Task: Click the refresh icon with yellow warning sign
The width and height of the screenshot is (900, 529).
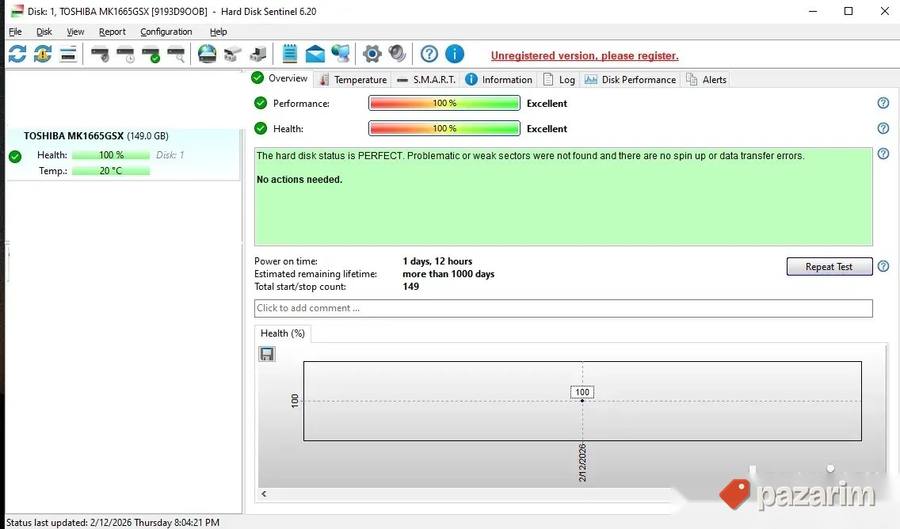Action: coord(42,54)
